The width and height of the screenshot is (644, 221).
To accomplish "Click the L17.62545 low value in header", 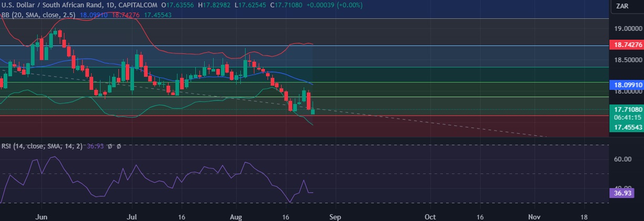I will pyautogui.click(x=251, y=5).
